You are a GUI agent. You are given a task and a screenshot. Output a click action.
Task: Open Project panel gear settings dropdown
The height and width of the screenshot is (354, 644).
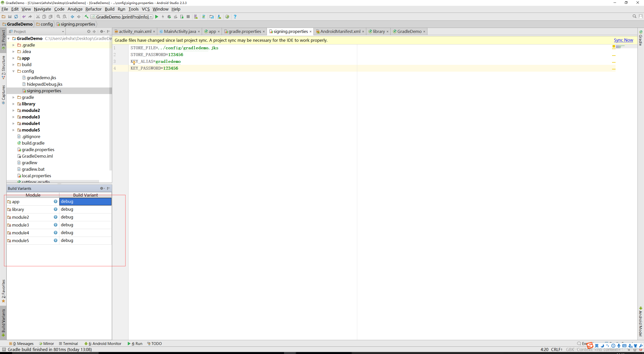point(102,31)
